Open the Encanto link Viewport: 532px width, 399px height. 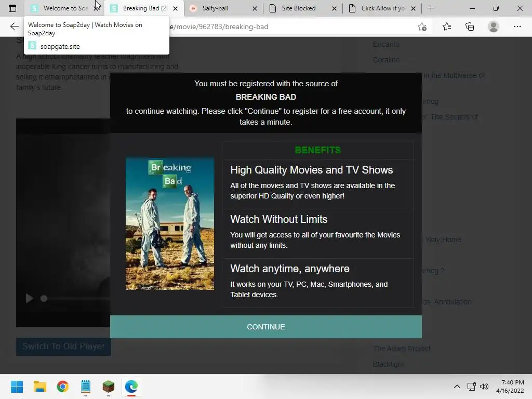[386, 44]
